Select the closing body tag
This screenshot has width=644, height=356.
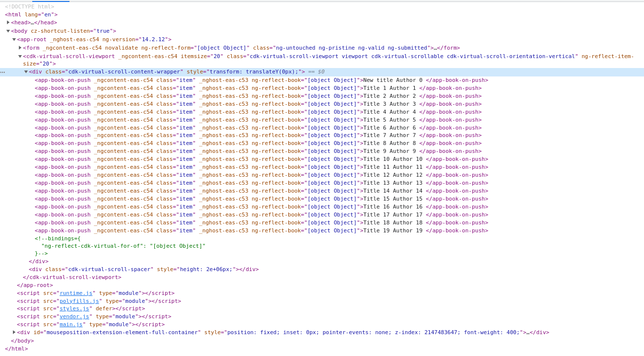point(22,341)
